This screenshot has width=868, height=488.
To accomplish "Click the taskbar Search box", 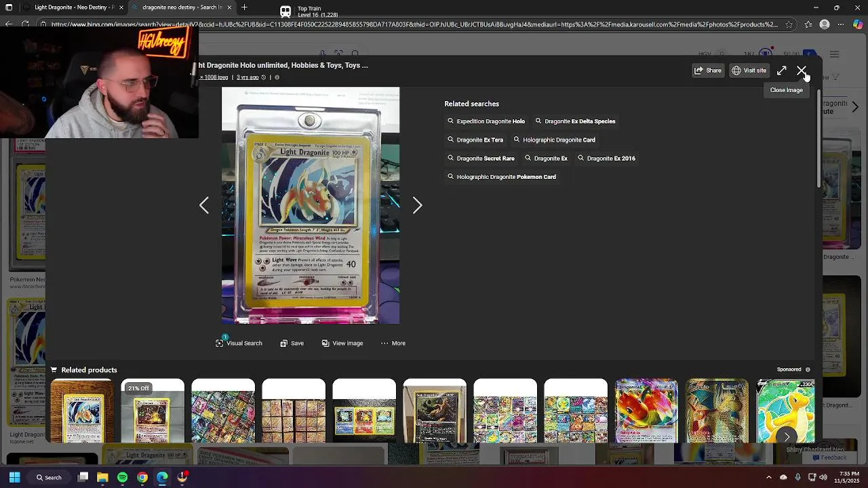I will point(50,477).
